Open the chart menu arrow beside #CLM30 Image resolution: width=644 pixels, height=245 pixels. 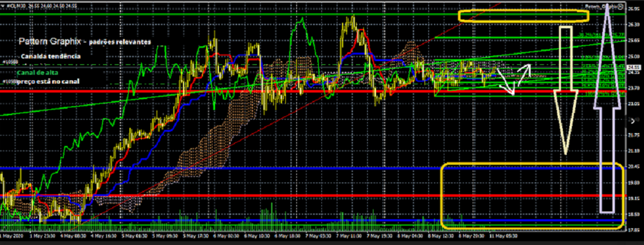click(3, 5)
